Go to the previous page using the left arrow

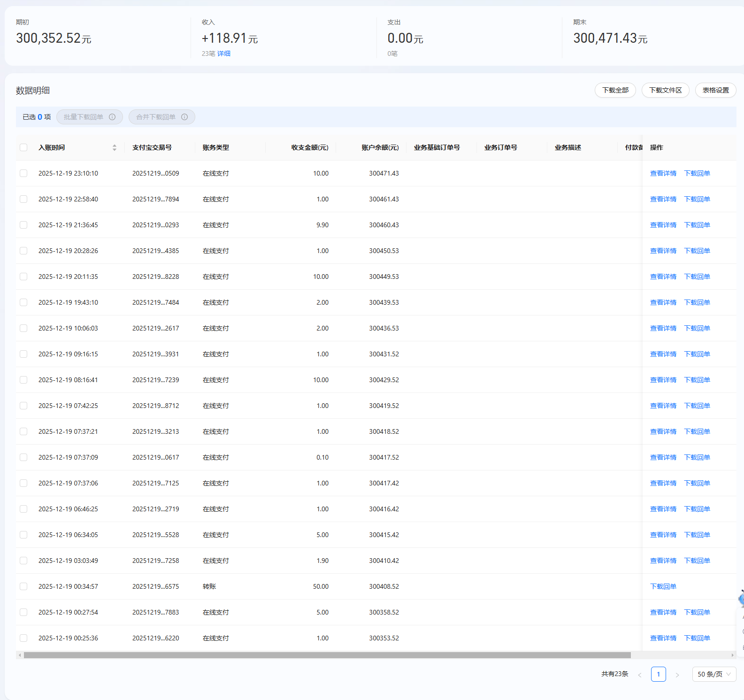(639, 675)
